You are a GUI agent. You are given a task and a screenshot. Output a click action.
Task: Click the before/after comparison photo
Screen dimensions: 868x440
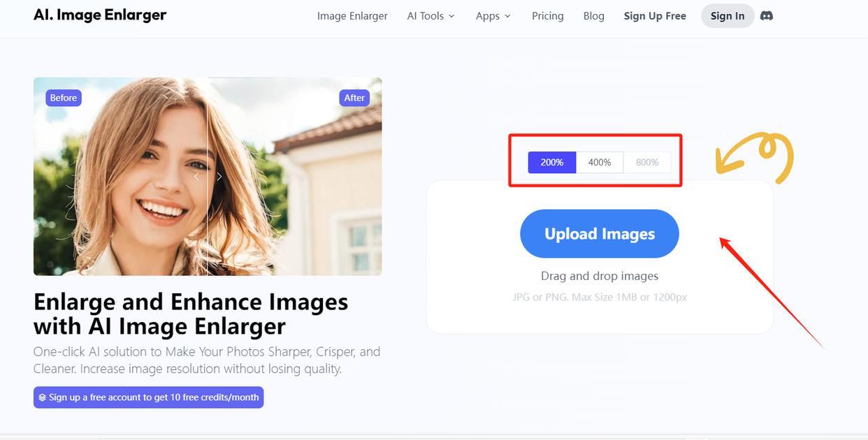[x=208, y=176]
